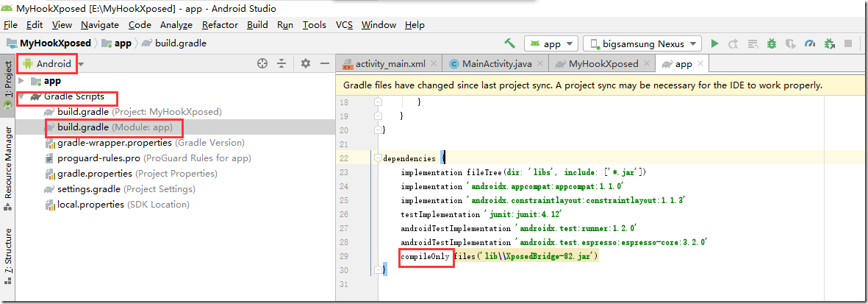This screenshot has height=304, width=868.
Task: Open the View menu
Action: pyautogui.click(x=62, y=25)
